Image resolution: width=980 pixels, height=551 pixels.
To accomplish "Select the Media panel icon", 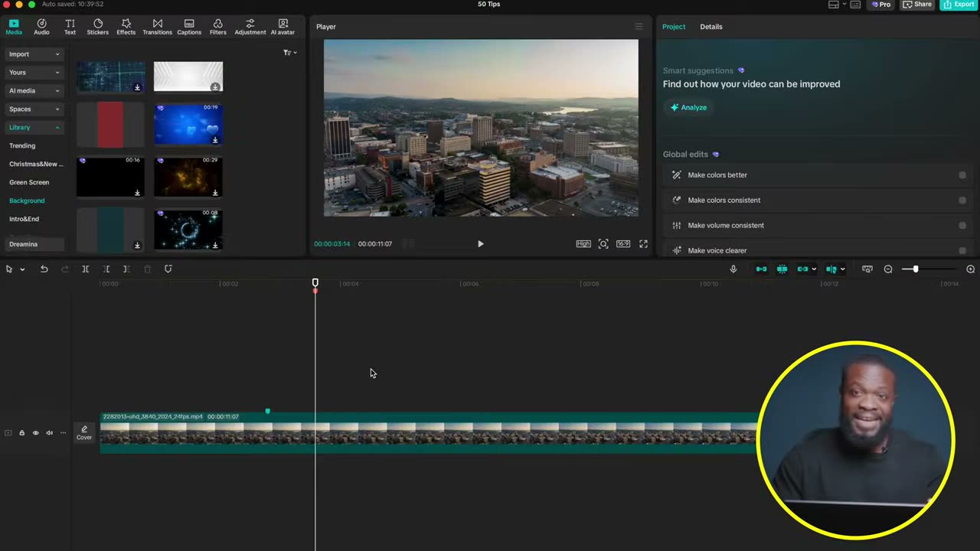I will coord(14,27).
